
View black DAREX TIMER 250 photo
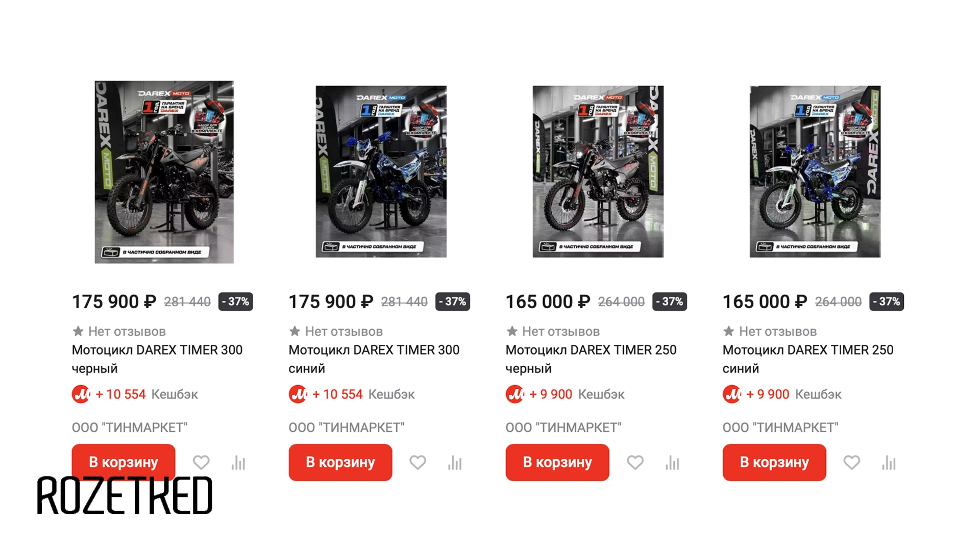tap(598, 171)
